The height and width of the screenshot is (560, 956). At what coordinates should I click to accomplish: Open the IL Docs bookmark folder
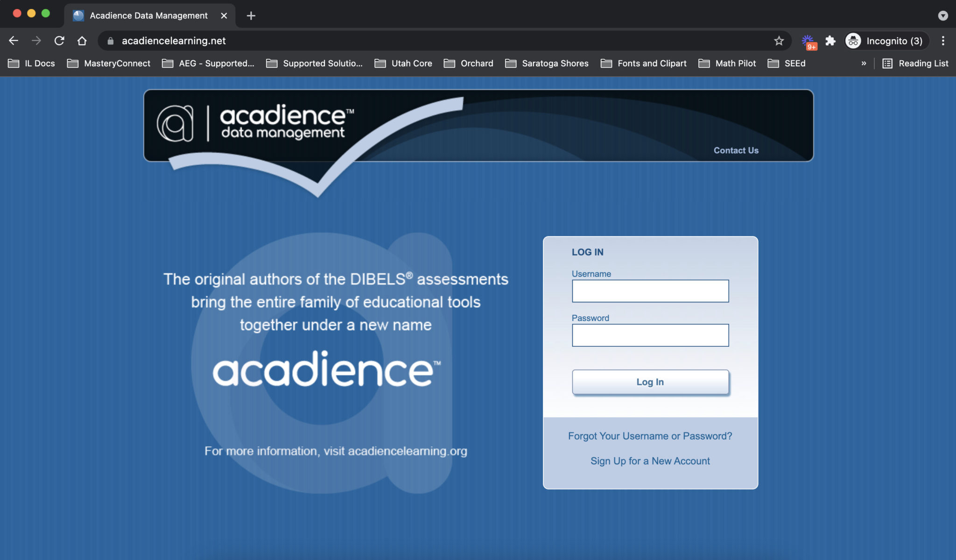32,63
